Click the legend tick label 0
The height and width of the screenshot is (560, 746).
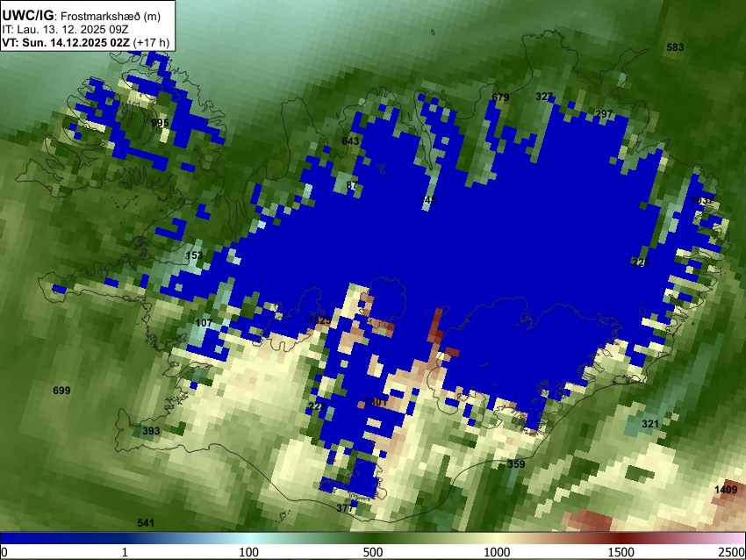(x=4, y=552)
